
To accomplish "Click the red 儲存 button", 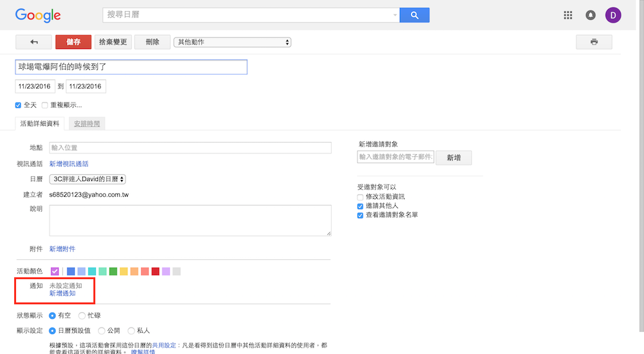I will tap(73, 42).
